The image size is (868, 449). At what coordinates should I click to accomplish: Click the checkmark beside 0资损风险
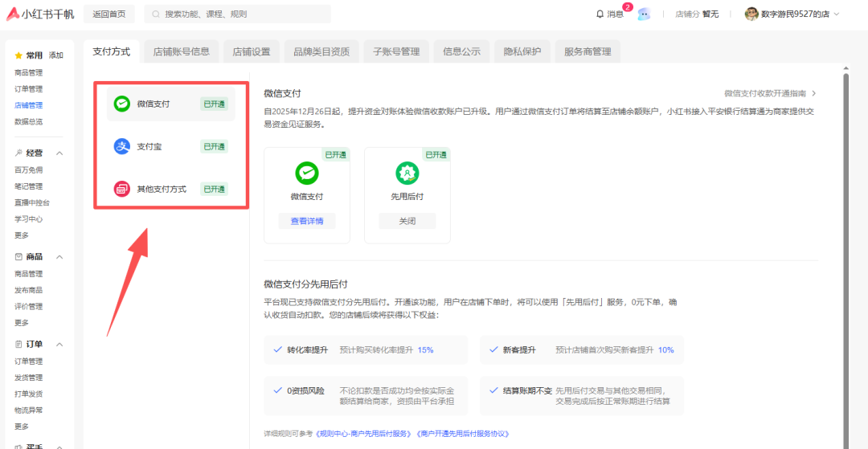(278, 390)
